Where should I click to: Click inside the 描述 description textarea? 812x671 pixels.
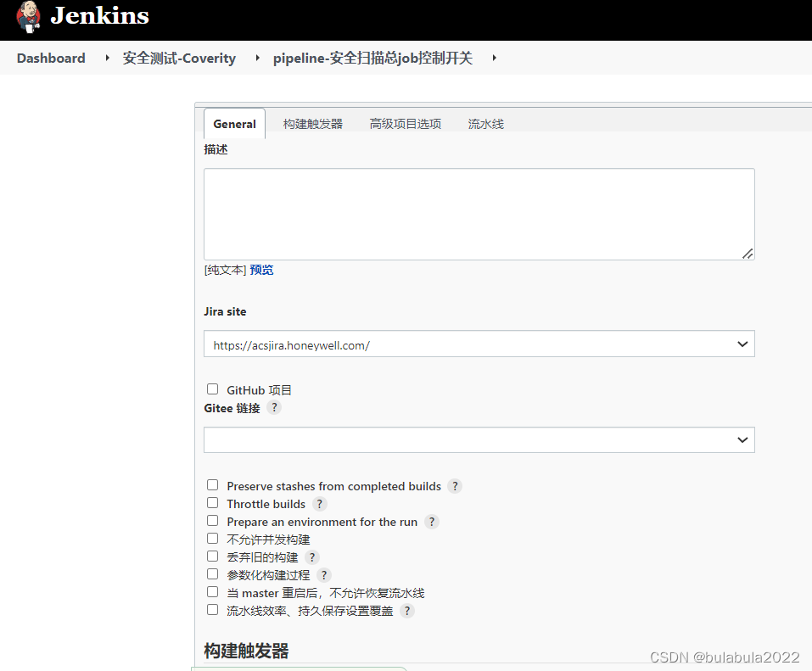coord(479,214)
